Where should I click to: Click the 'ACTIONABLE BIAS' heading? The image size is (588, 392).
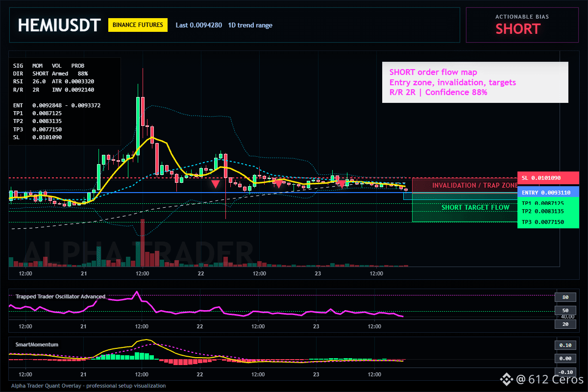coord(522,17)
